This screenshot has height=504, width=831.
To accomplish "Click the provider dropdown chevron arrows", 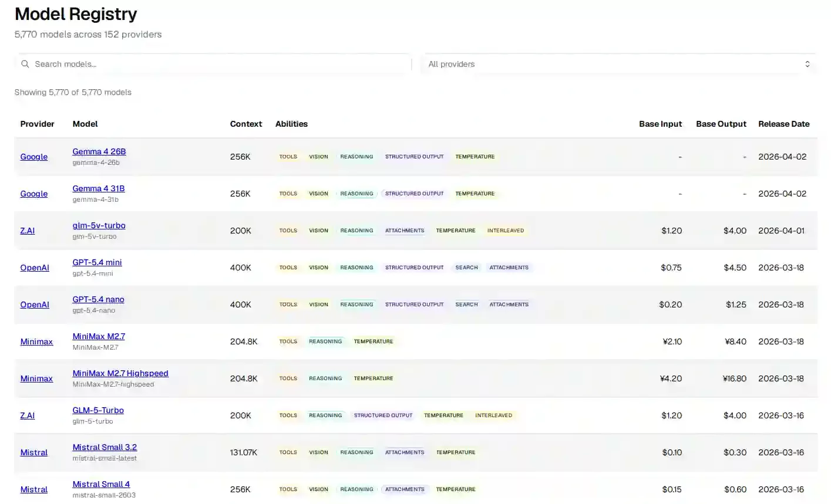I will click(807, 64).
